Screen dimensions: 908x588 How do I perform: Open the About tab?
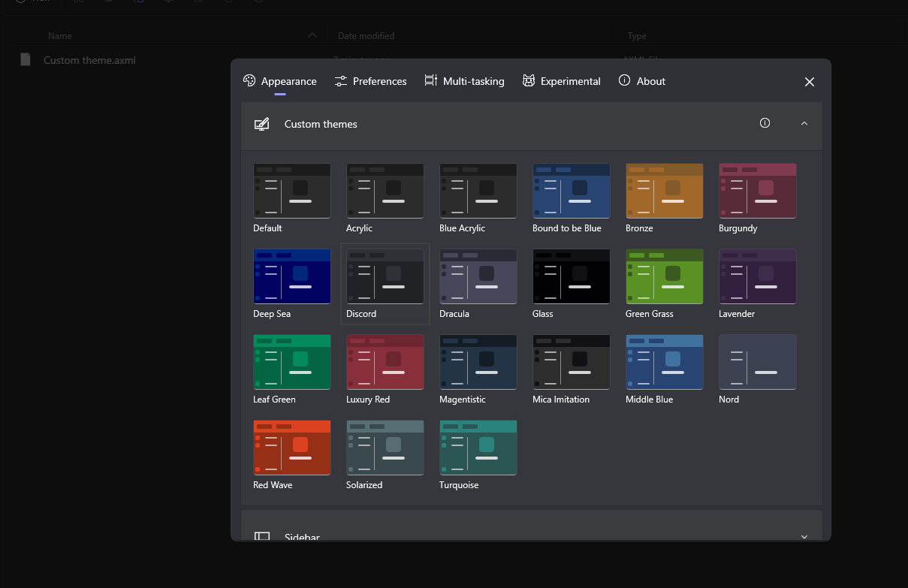[642, 80]
